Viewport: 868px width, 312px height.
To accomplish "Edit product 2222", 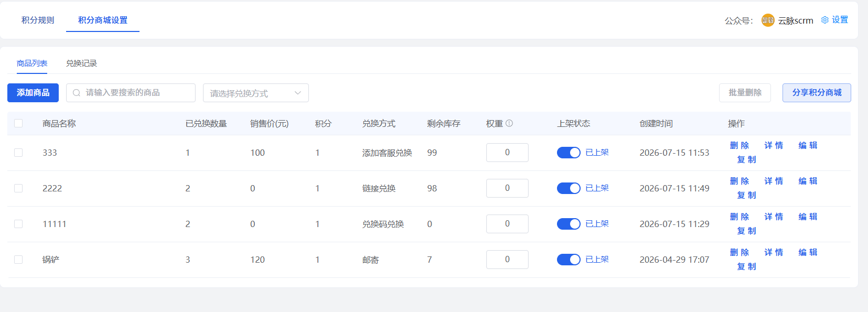I will 808,181.
